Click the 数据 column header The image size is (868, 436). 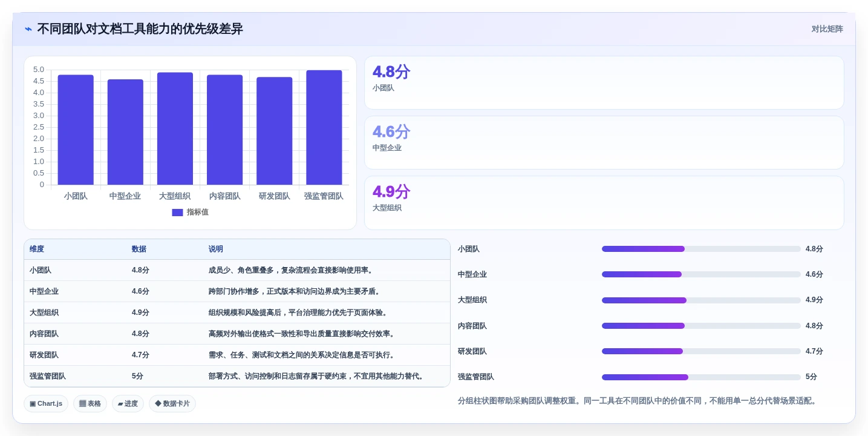pyautogui.click(x=139, y=249)
